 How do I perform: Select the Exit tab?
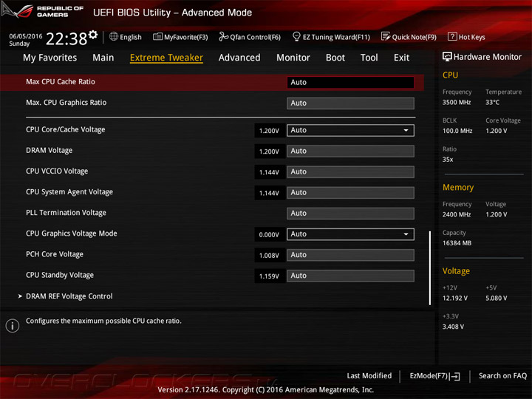click(x=402, y=58)
